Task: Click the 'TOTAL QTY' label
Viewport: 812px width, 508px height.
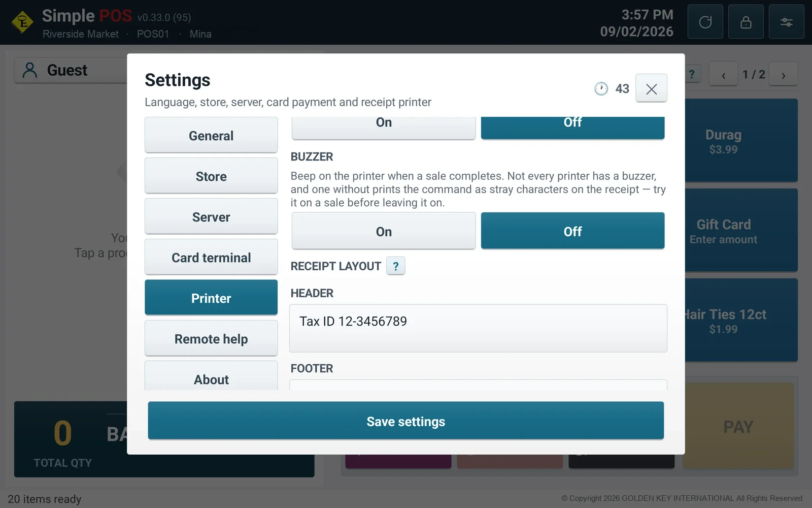Action: 63,463
